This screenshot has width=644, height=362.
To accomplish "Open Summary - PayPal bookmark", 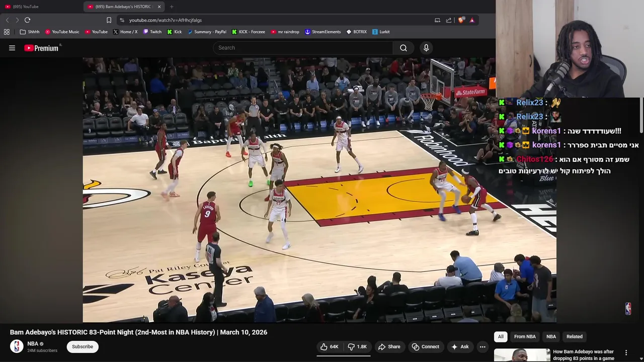I will (x=207, y=32).
